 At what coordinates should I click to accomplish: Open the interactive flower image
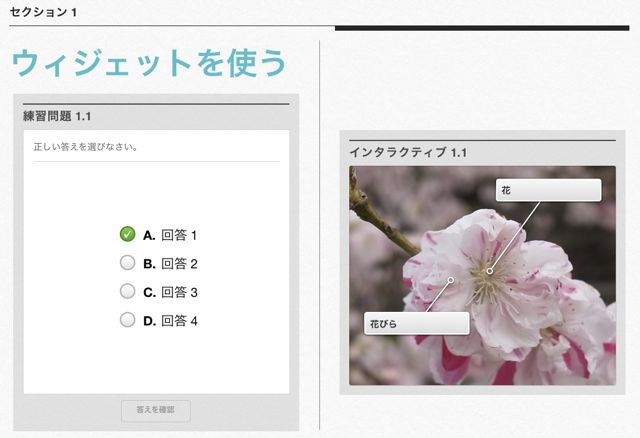(482, 276)
